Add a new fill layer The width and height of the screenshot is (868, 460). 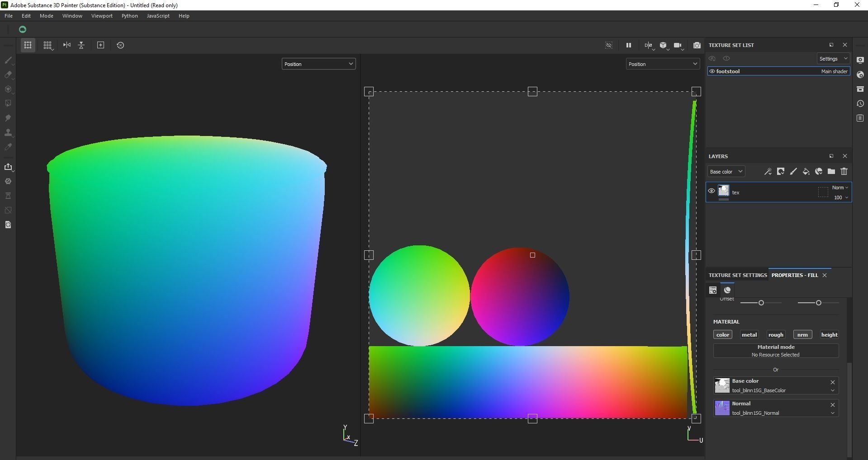click(x=806, y=172)
